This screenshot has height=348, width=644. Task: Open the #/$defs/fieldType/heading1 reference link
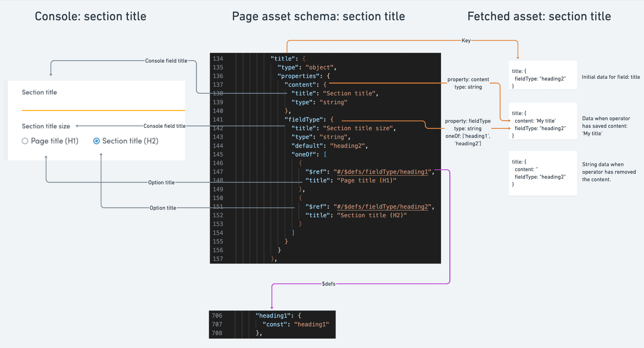point(382,172)
